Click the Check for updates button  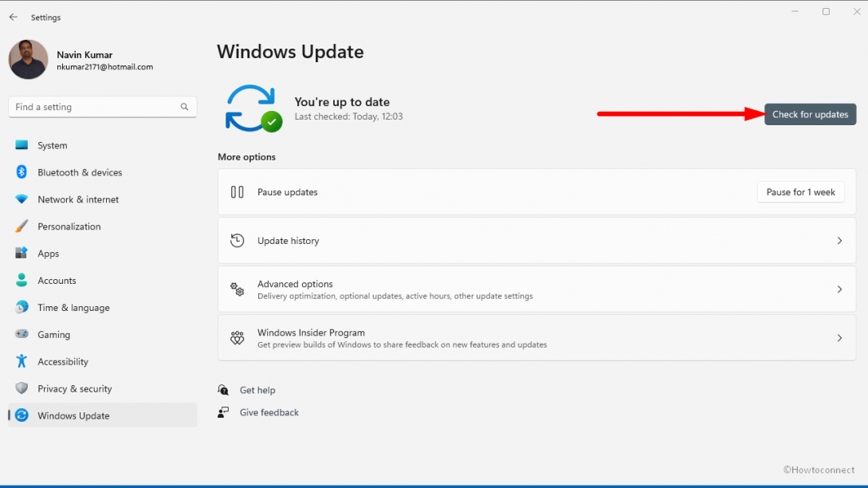[810, 114]
